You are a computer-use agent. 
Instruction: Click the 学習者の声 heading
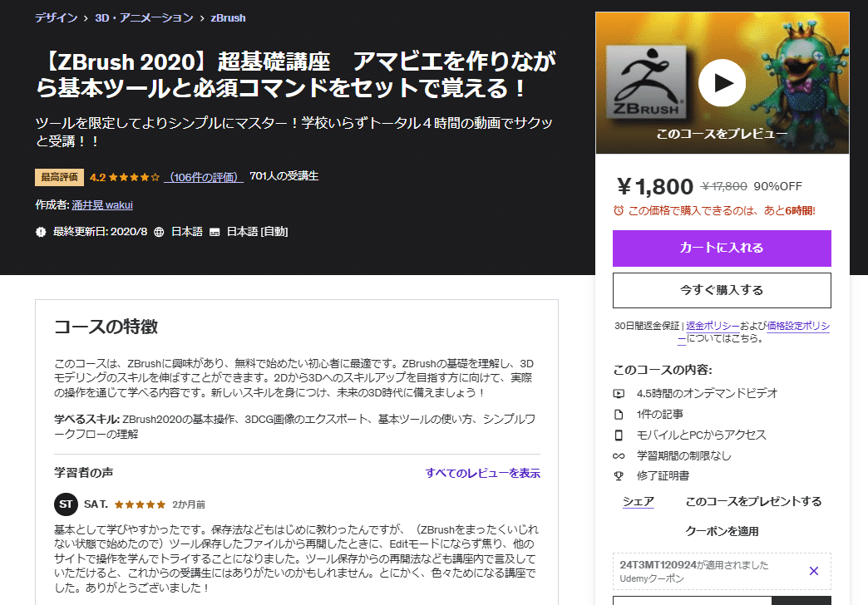coord(84,473)
